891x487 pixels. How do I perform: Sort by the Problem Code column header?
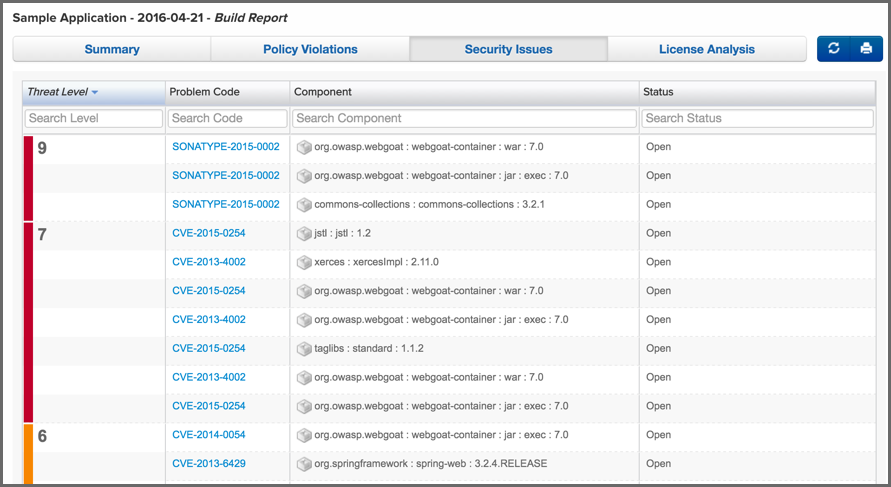point(227,92)
